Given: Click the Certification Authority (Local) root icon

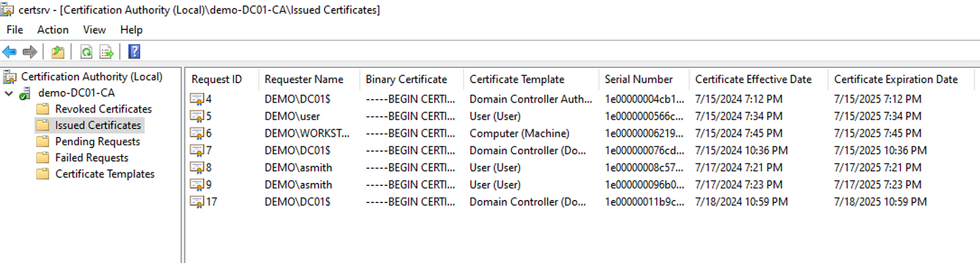Looking at the screenshot, I should tap(10, 77).
